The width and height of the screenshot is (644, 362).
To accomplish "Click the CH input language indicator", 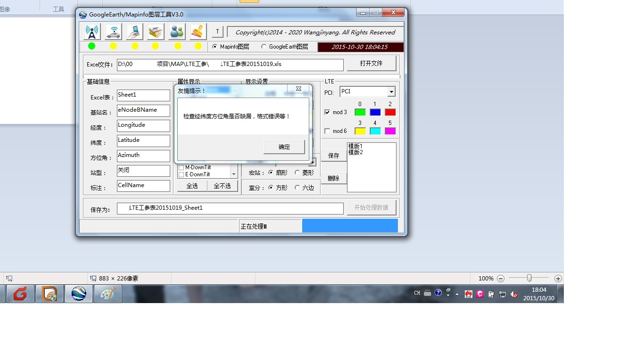I will tap(417, 293).
